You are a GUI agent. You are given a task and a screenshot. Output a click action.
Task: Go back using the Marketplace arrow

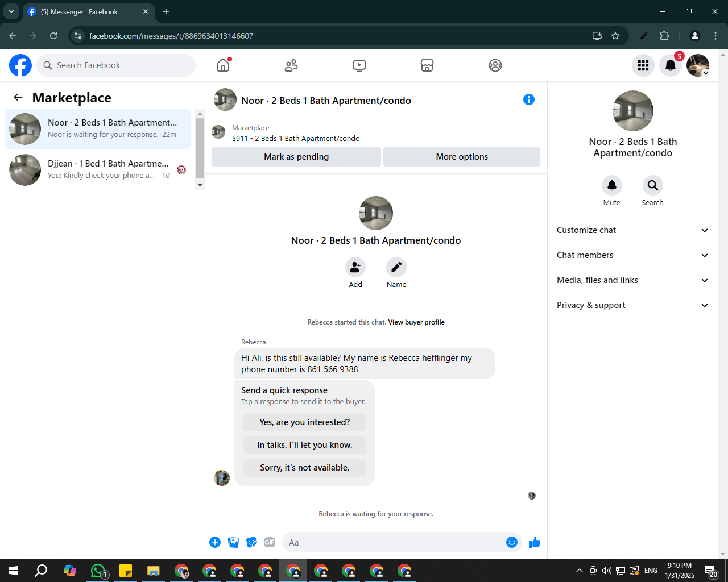click(18, 97)
